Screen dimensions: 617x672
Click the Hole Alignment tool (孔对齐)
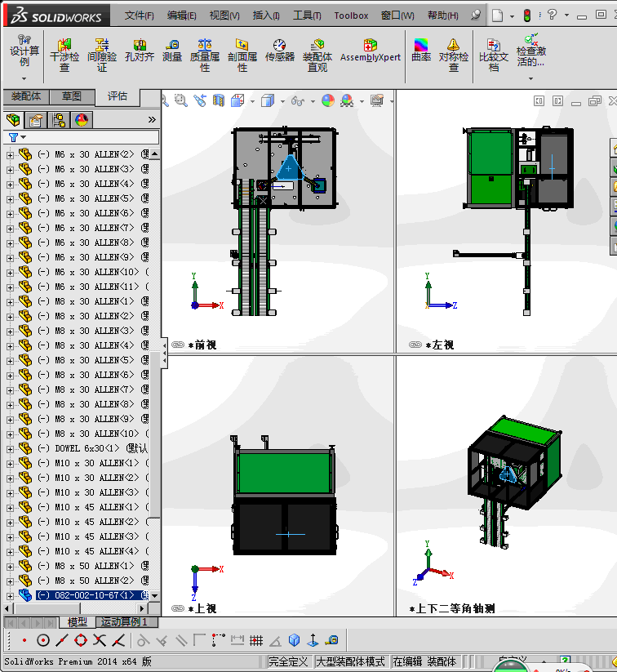click(140, 51)
